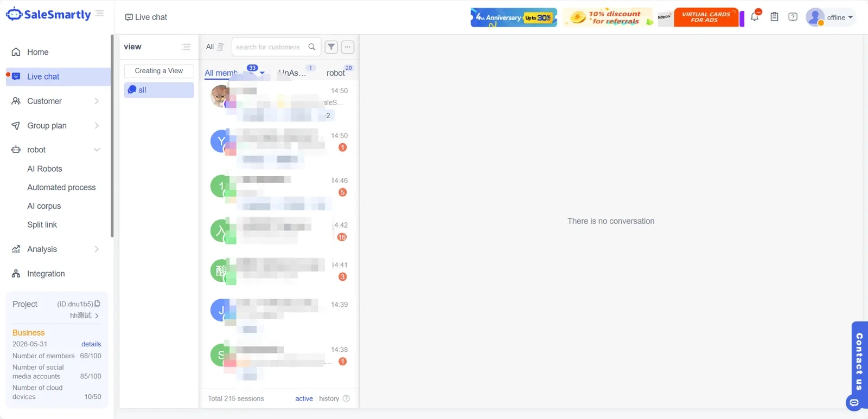Click the Creating a View button
Screen dimensions: 868x419
tap(159, 71)
